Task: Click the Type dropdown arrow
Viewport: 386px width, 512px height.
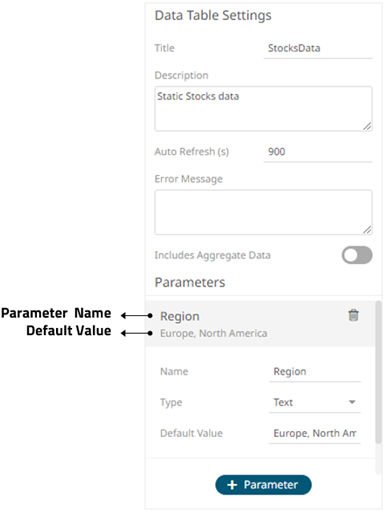Action: [352, 402]
